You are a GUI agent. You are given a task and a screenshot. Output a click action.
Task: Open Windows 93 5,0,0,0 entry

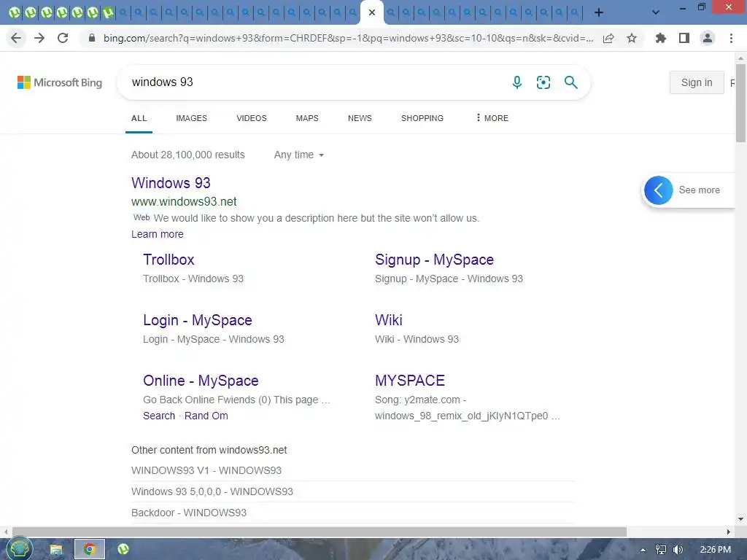click(x=212, y=491)
